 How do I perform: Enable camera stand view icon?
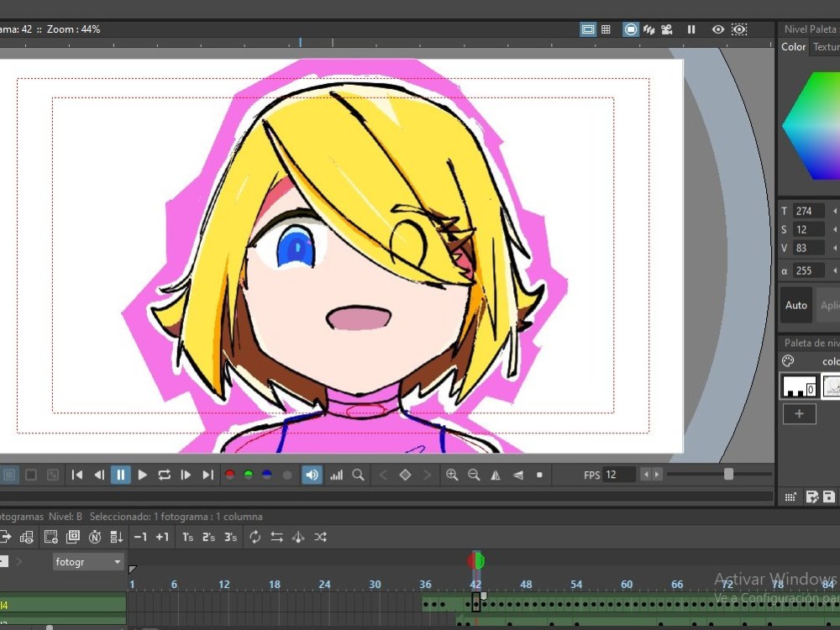click(631, 29)
